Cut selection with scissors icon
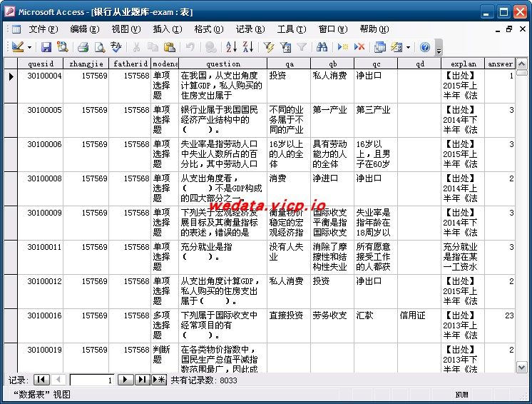 pos(136,47)
